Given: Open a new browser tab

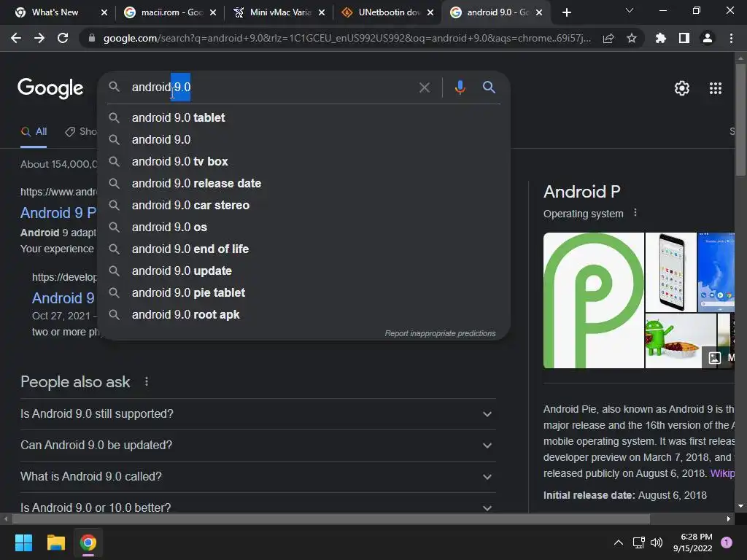Looking at the screenshot, I should [x=566, y=12].
